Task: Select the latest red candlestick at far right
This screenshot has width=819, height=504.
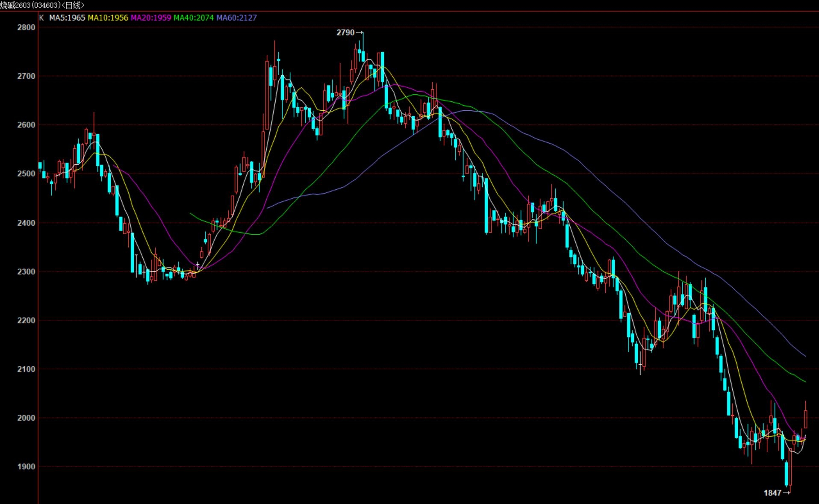Action: (x=806, y=419)
